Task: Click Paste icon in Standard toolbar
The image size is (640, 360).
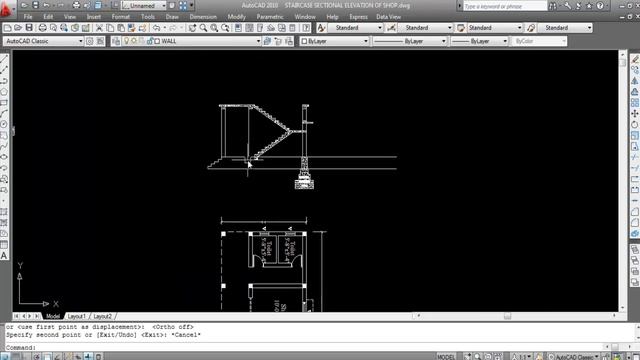Action: 121,28
